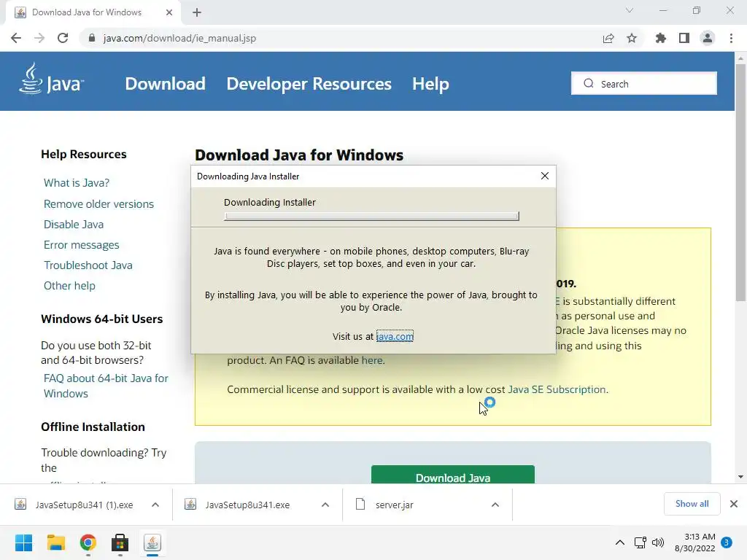Image resolution: width=747 pixels, height=560 pixels.
Task: Open the Windows Start button
Action: 24,542
